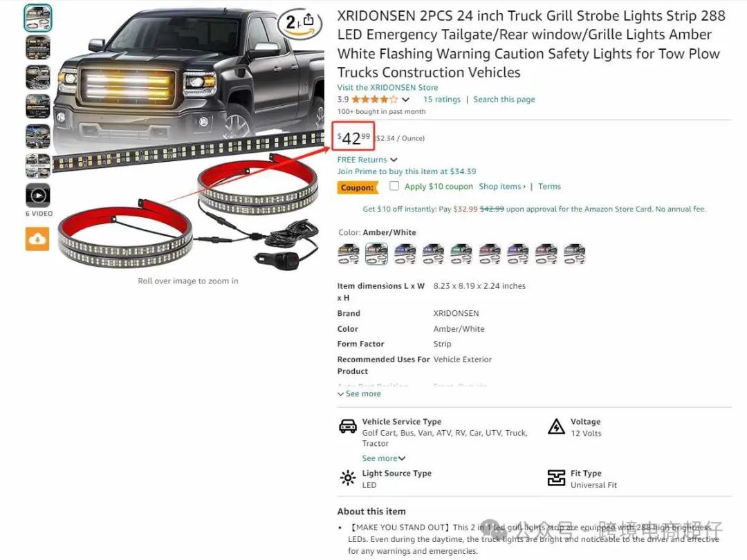This screenshot has width=747, height=560.
Task: Expand the star rating dropdown arrow
Action: (405, 100)
